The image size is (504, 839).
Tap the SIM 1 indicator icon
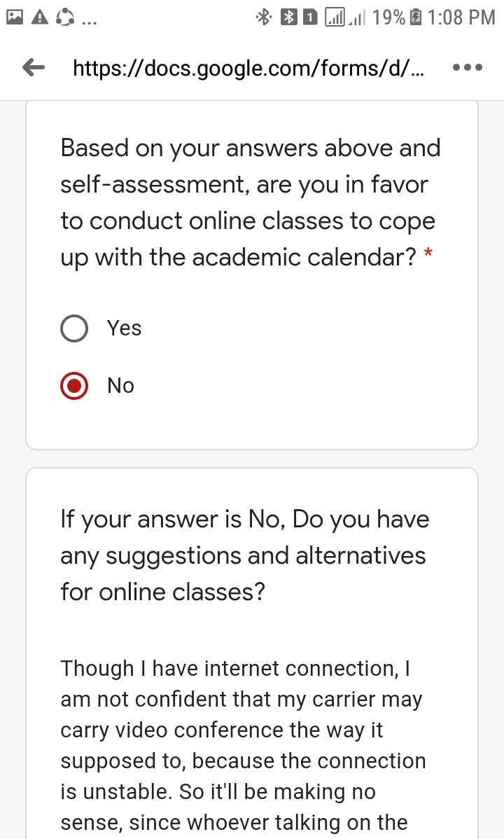click(x=310, y=18)
